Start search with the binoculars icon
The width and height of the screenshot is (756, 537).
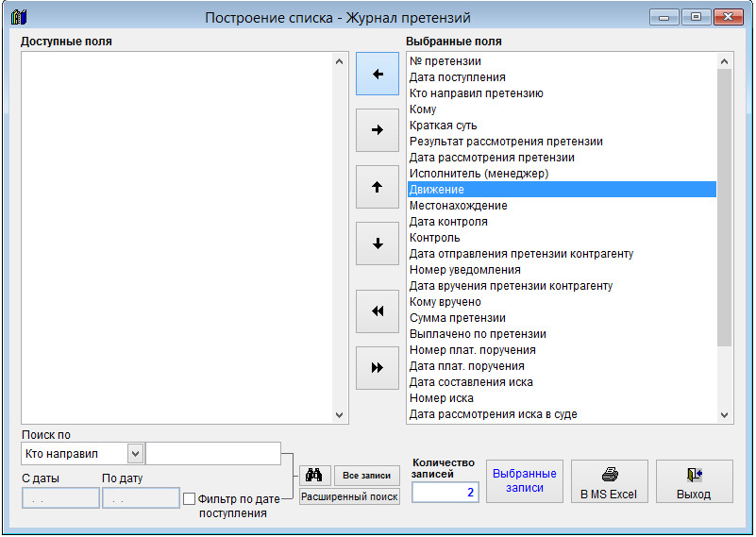(315, 476)
